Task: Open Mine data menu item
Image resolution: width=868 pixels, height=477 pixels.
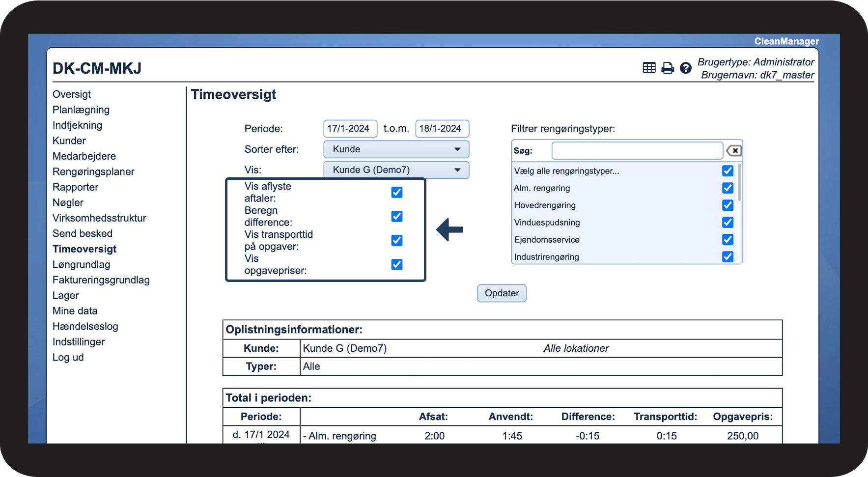Action: coord(75,311)
